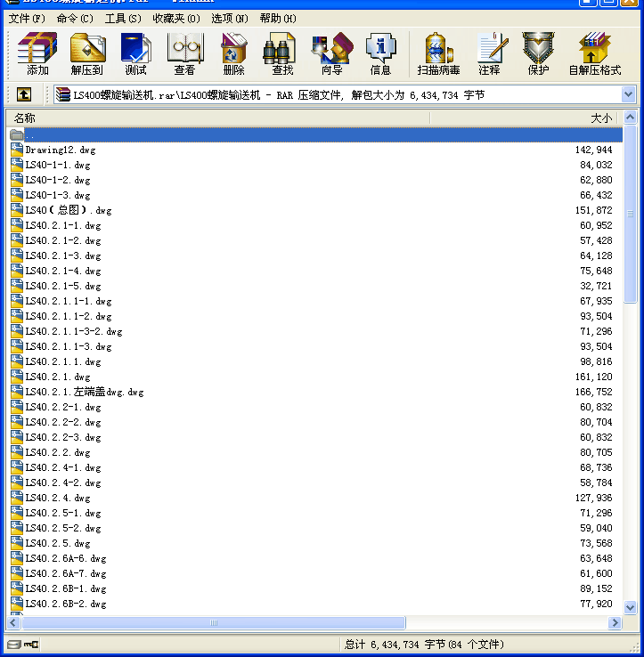
Task: Click the 扫描病毒 (Virus Scan) icon
Action: [x=438, y=54]
